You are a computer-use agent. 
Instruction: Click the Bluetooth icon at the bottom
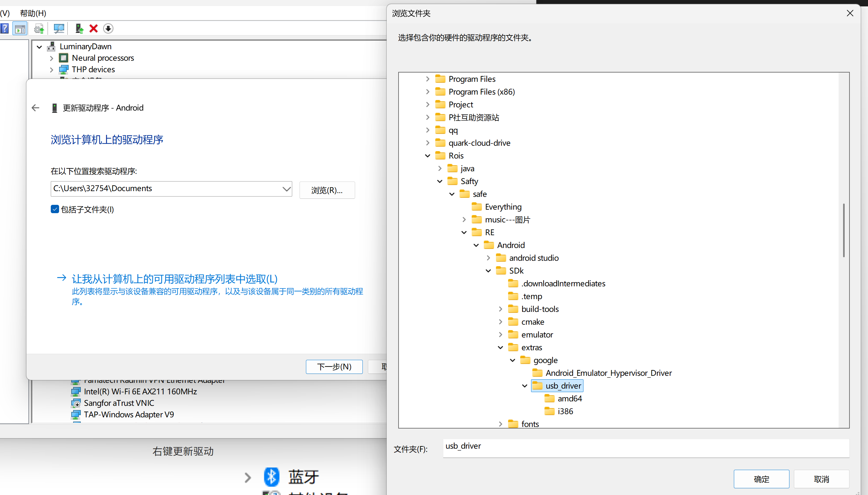point(271,477)
